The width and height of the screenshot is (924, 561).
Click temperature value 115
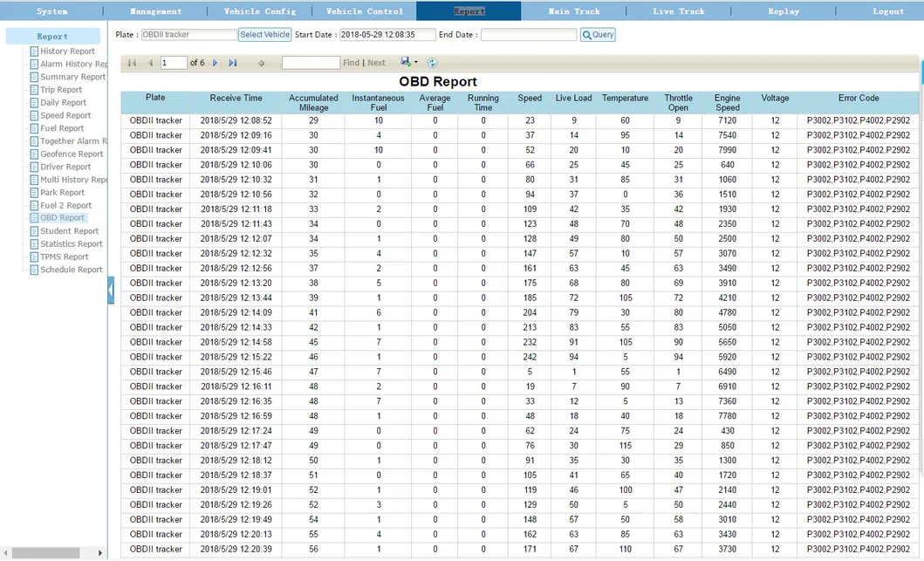coord(626,446)
